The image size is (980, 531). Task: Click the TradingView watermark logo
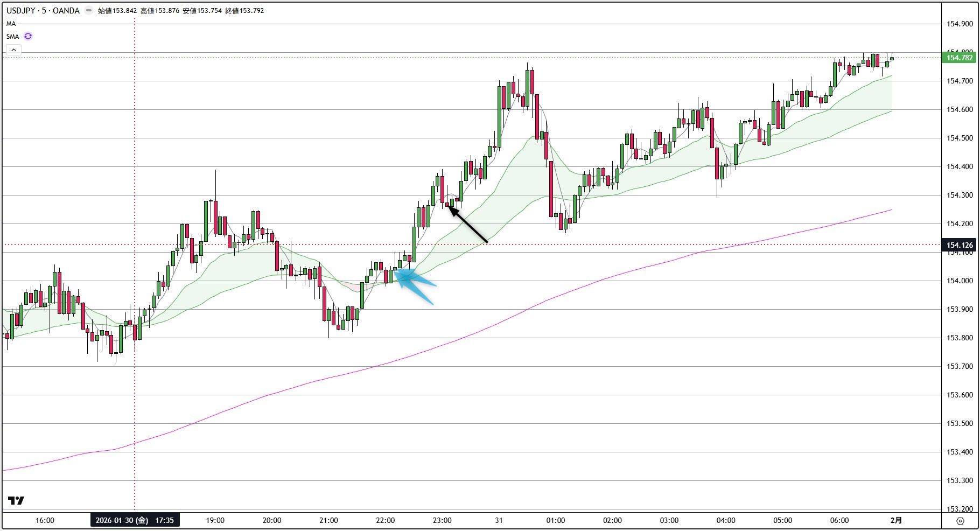(x=16, y=500)
